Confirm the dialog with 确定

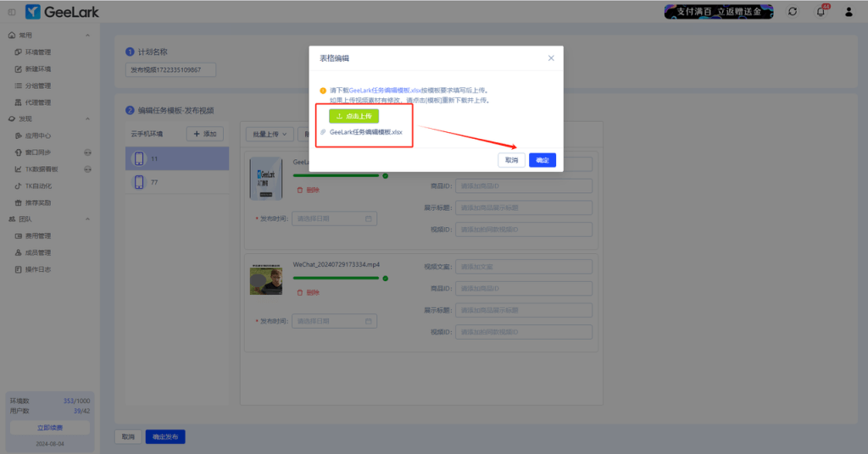(542, 160)
